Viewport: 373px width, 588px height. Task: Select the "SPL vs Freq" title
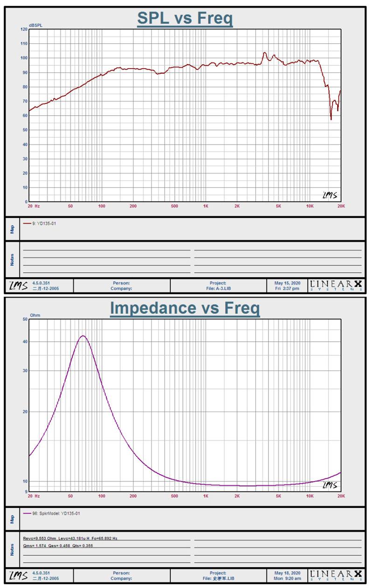(x=185, y=19)
